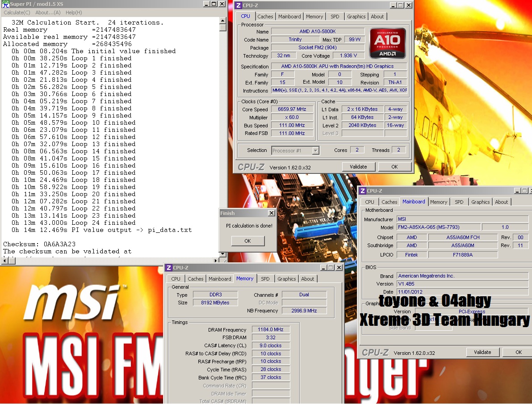The image size is (532, 404).
Task: Click the AMD A10 processor logo
Action: tap(387, 43)
